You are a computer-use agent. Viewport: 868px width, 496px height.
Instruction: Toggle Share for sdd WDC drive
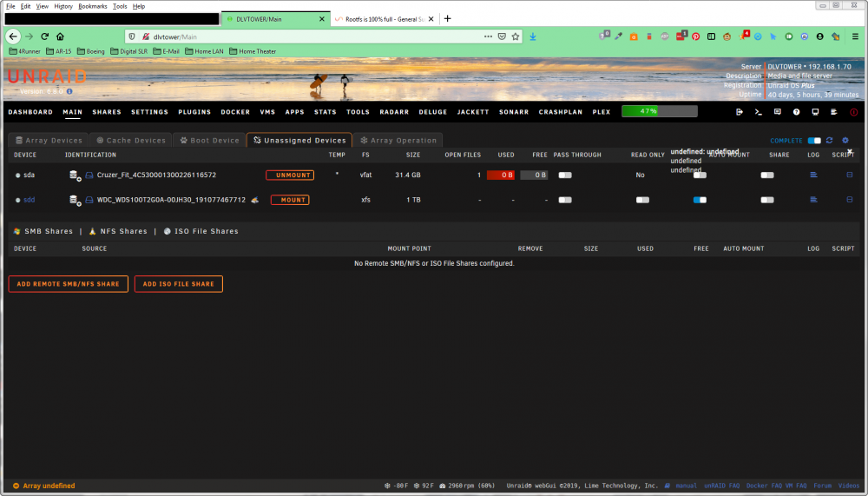(766, 200)
